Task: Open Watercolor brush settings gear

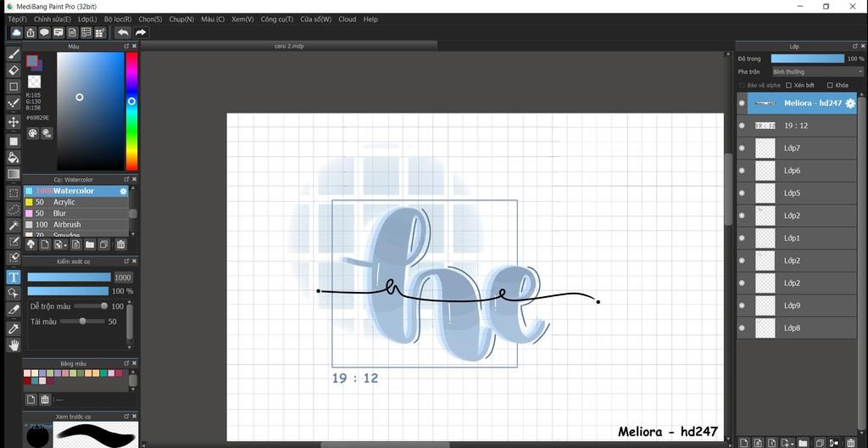Action: (x=124, y=191)
